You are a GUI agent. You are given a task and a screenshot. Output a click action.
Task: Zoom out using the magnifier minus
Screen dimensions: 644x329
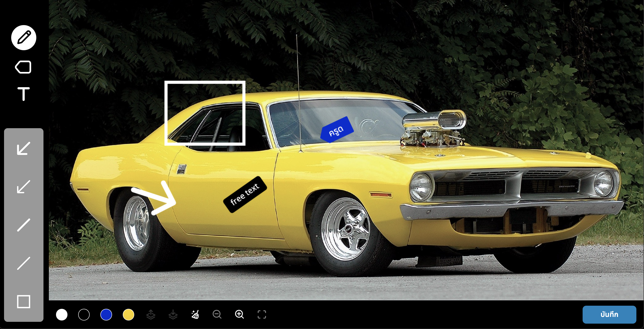[x=217, y=314]
